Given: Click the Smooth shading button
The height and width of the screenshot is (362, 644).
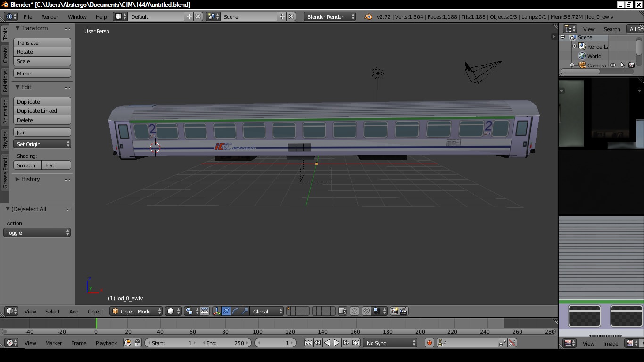Looking at the screenshot, I should pos(27,165).
